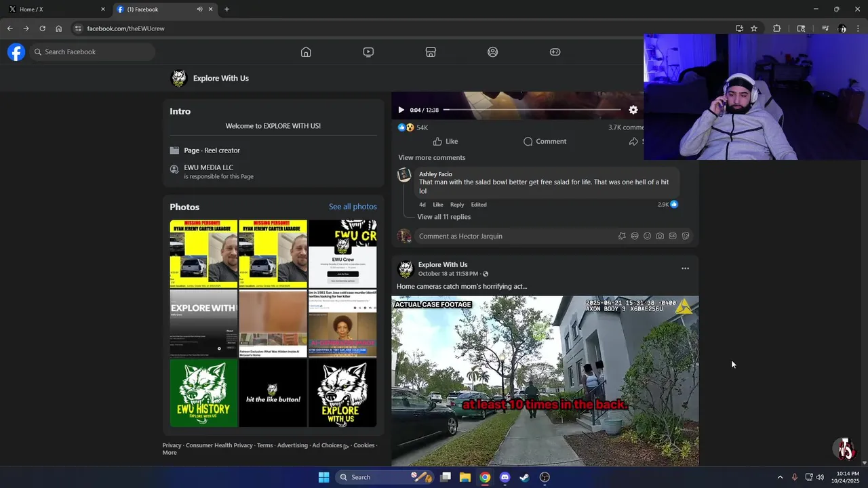This screenshot has height=488, width=868.
Task: Switch to Home / X tab
Action: (x=56, y=9)
